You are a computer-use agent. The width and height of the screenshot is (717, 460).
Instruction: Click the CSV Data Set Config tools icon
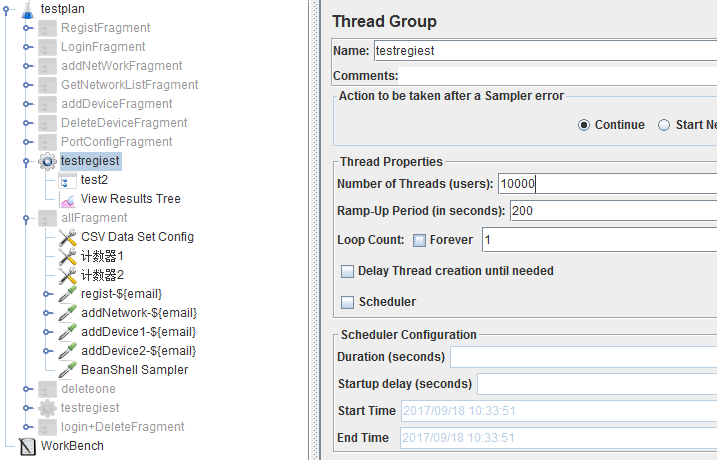click(x=67, y=237)
